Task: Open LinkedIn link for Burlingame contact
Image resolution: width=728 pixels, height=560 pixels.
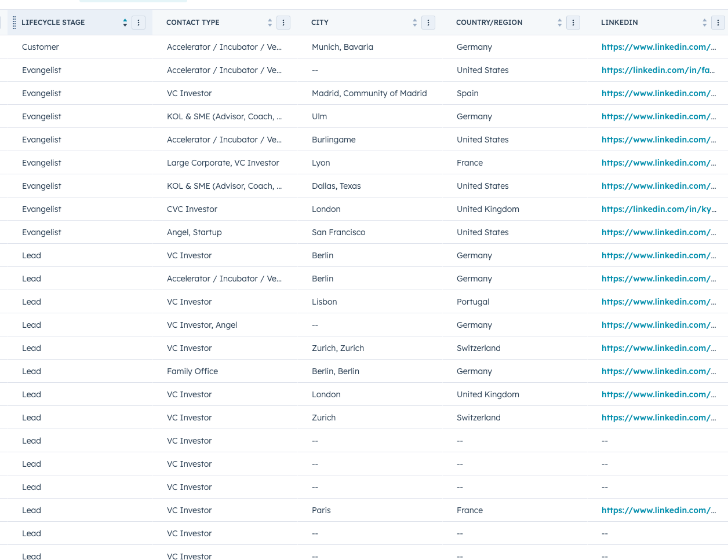Action: [x=659, y=140]
